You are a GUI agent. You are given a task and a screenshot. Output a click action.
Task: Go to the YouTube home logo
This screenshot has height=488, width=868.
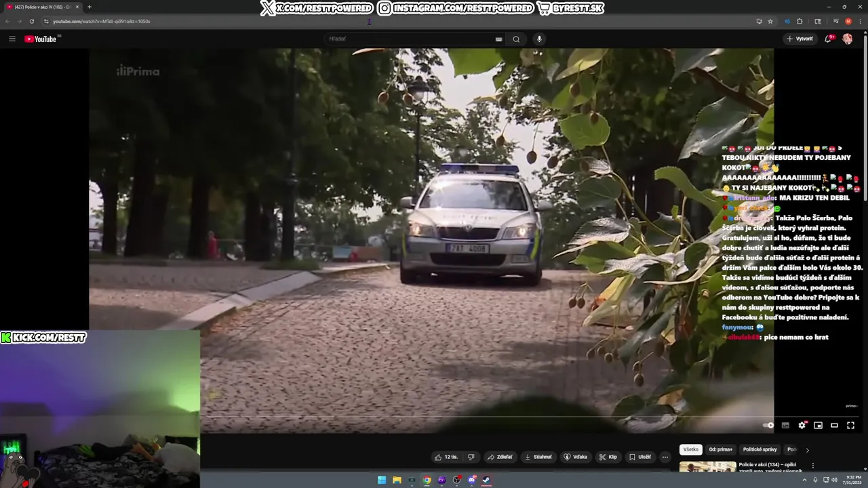coord(41,39)
